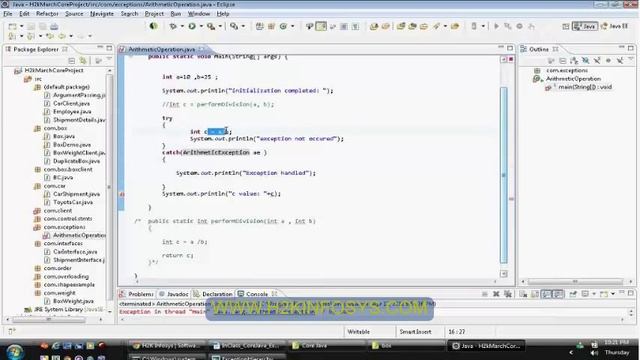Viewport: 640px width, 360px height.
Task: Click the error marker beside c value line
Action: point(122,194)
